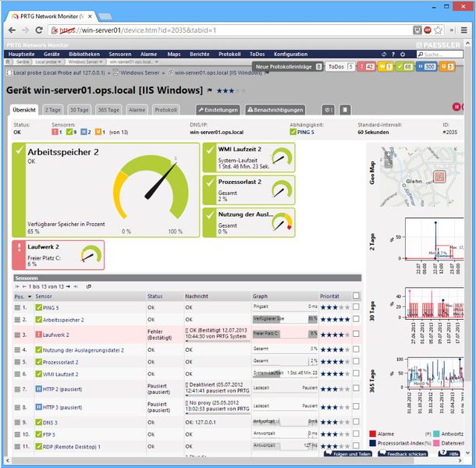476x468 pixels.
Task: Tick the checkbox for Prozessorlast 2 row
Action: pos(356,361)
